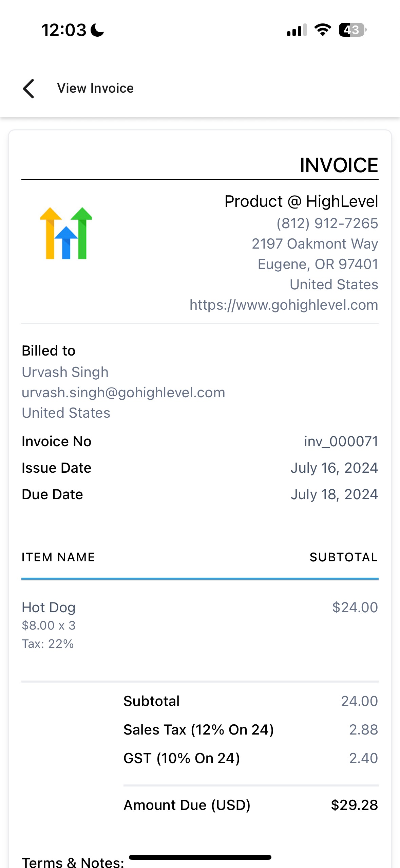Viewport: 400px width, 868px height.
Task: Tap the July 16, 2024 issue date
Action: click(334, 468)
